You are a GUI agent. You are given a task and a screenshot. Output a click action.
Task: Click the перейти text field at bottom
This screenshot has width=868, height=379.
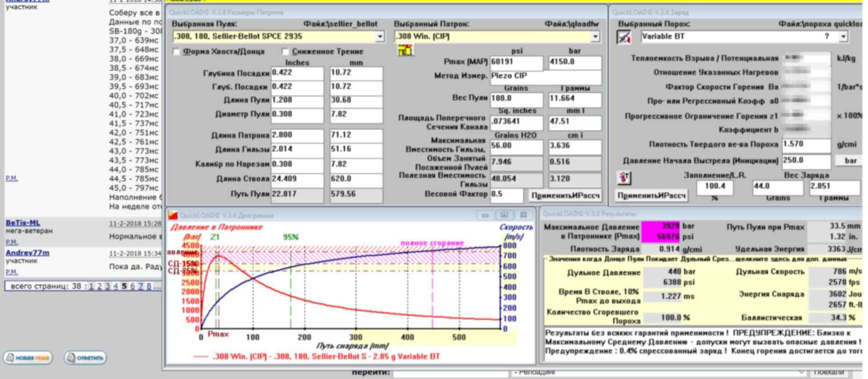(x=450, y=373)
